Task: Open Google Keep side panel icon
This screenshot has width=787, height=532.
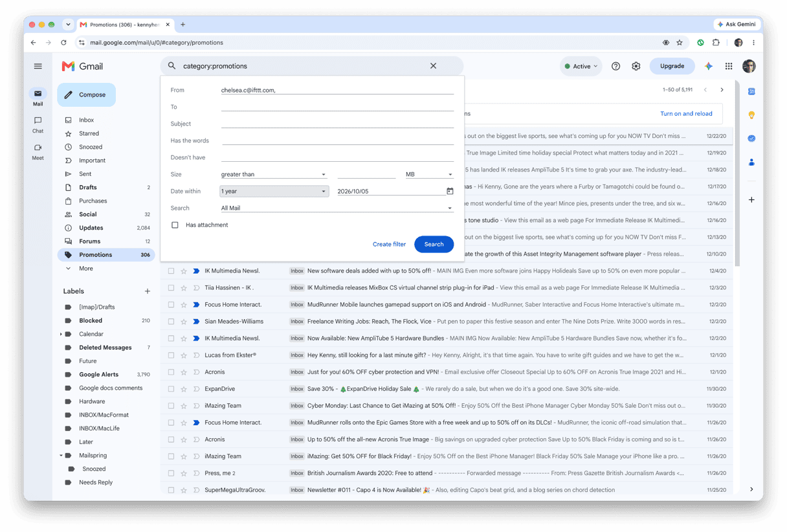Action: 751,115
